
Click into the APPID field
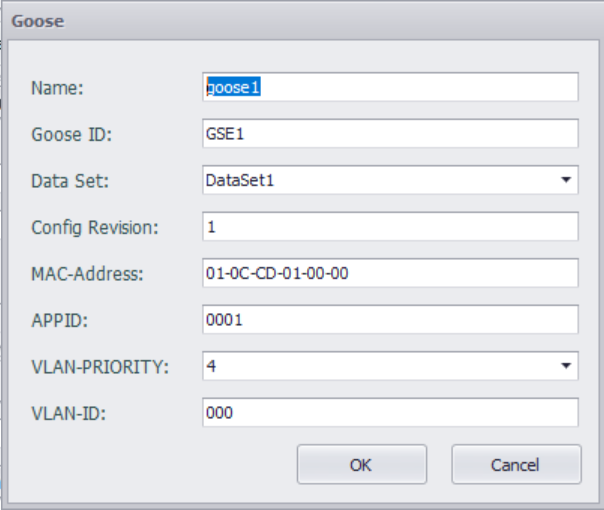(x=390, y=320)
